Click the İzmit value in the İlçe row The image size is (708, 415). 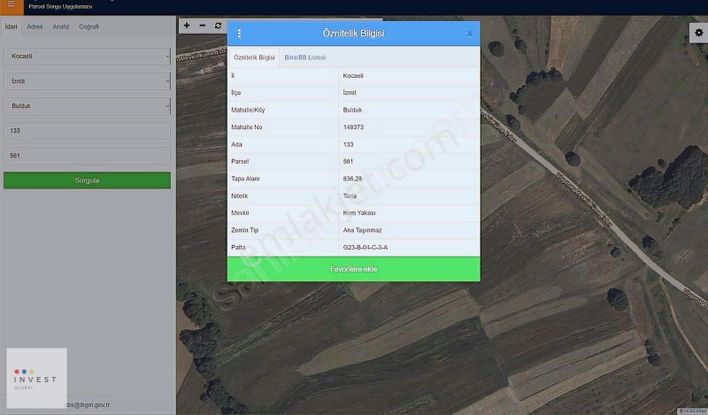(x=349, y=93)
